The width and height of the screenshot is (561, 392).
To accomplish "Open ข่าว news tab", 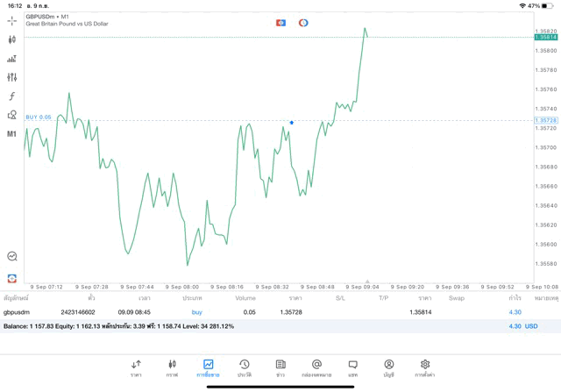I will coord(280,367).
